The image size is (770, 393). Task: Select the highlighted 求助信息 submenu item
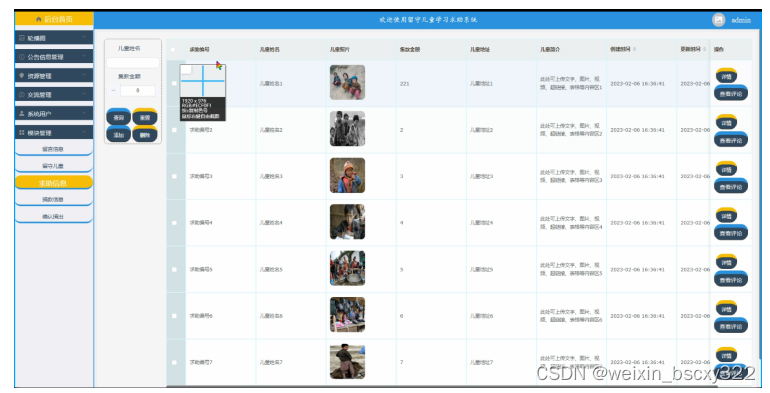(54, 183)
